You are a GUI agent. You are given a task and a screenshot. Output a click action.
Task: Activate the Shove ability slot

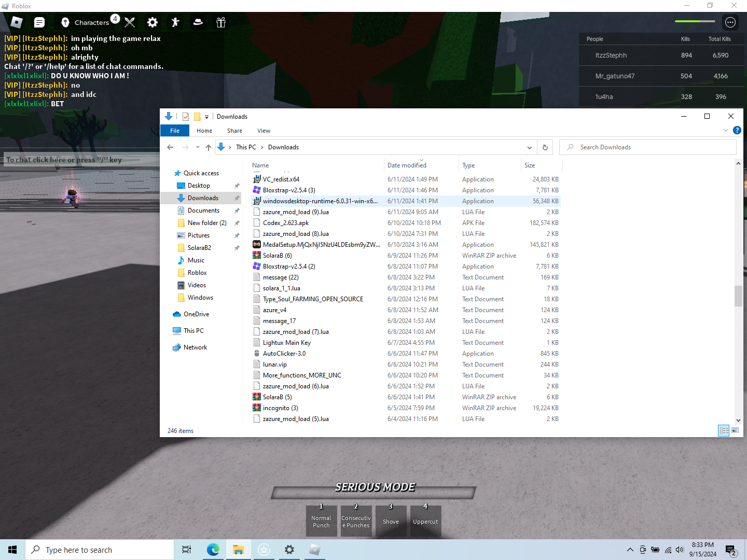click(x=391, y=521)
